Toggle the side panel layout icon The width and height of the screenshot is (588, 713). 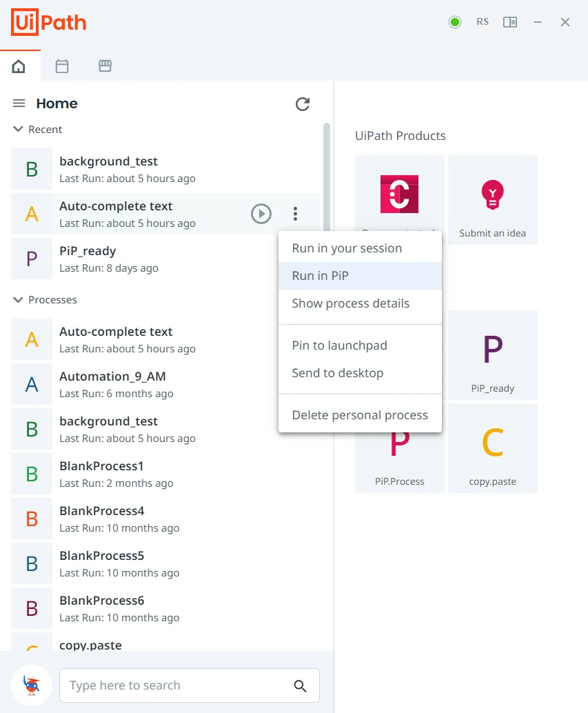(x=510, y=22)
